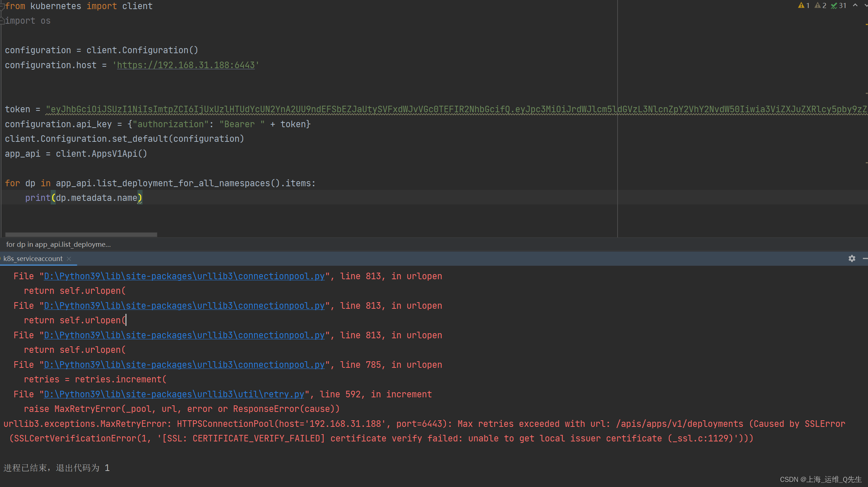Screen dimensions: 868x487
Task: Go to previous highlighted error arrow
Action: 855,5
